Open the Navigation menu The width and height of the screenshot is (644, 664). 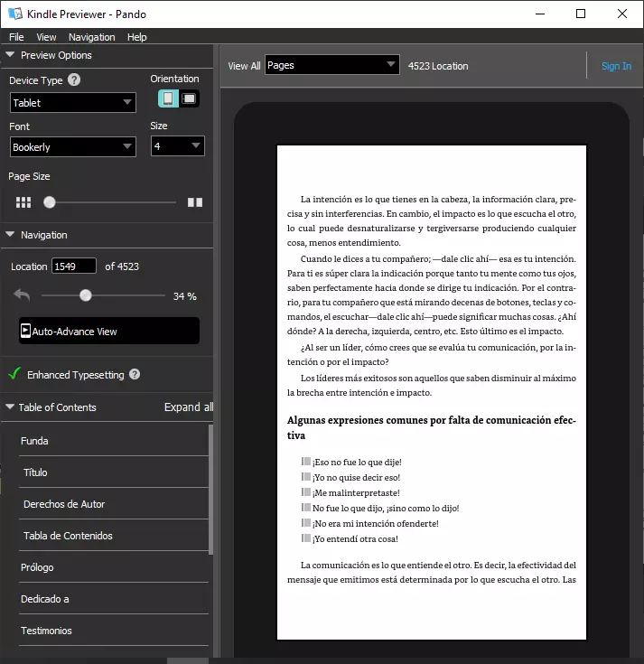(x=92, y=37)
